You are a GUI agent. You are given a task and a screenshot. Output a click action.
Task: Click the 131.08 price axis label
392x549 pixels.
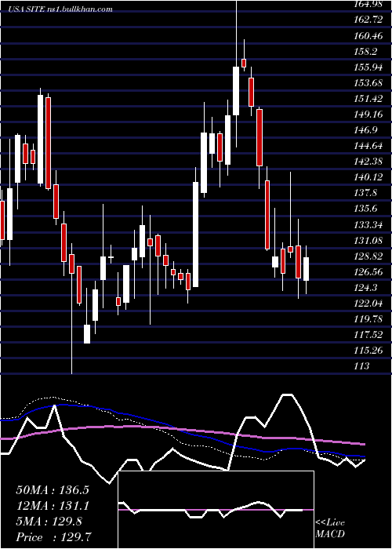[368, 241]
